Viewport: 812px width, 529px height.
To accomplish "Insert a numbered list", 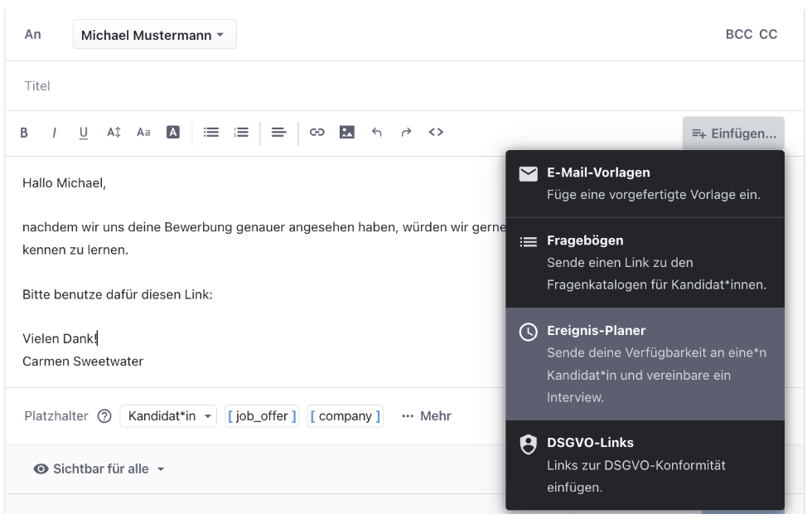I will click(x=240, y=132).
